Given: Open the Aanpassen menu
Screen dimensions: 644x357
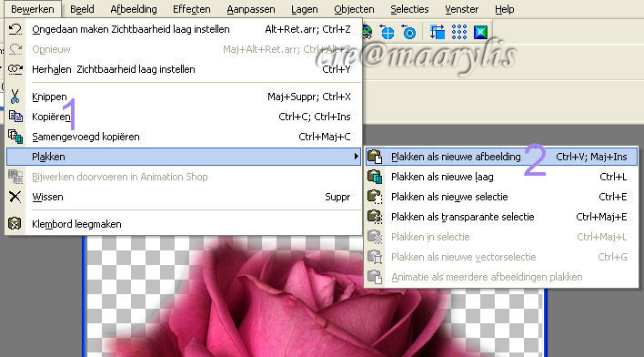Looking at the screenshot, I should 250,9.
